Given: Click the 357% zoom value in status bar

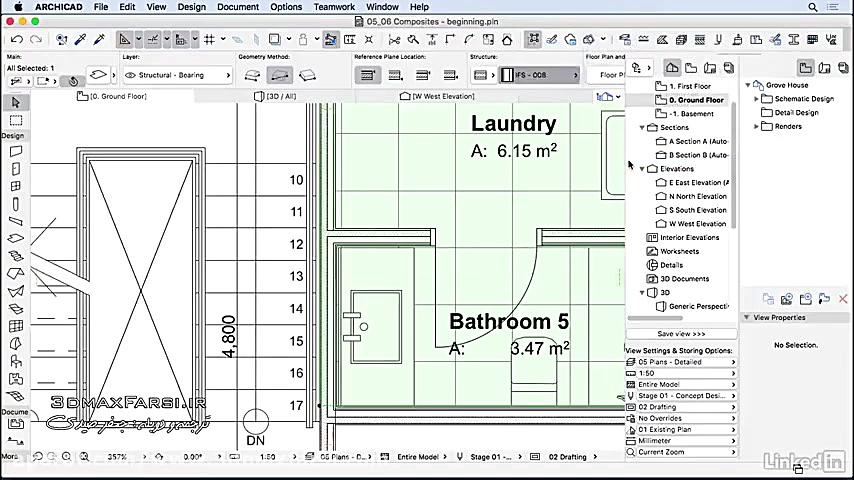Looking at the screenshot, I should point(117,457).
